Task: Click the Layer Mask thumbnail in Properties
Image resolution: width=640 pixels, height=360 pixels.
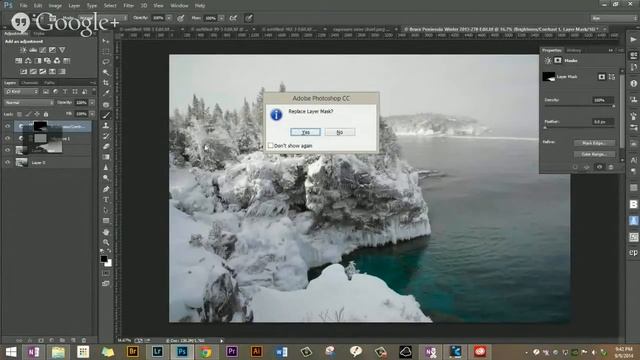Action: [549, 76]
